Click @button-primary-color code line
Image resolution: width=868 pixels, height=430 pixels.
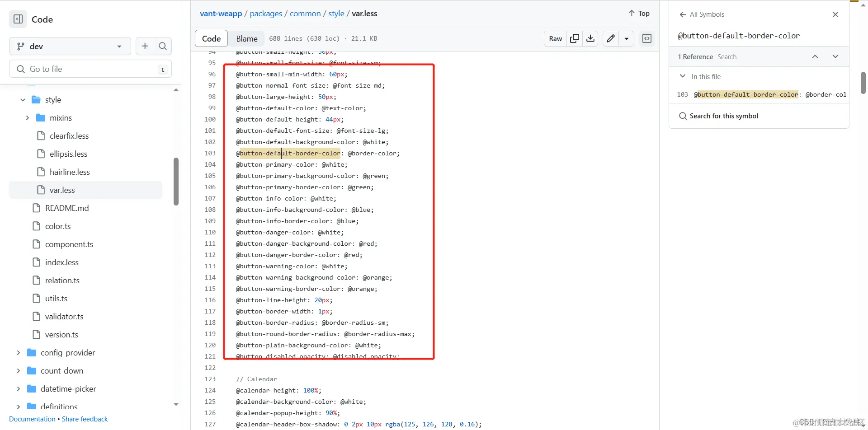[x=292, y=164]
